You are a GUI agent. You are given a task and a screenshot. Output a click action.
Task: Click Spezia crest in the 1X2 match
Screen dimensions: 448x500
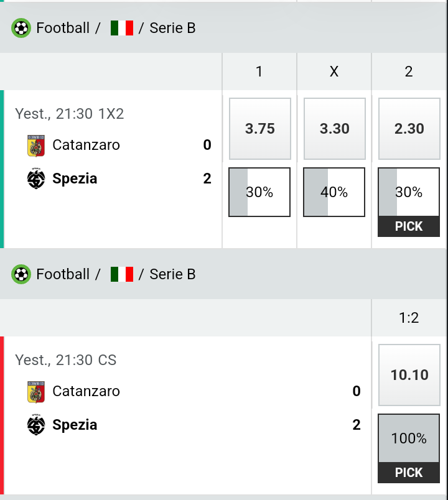click(36, 178)
